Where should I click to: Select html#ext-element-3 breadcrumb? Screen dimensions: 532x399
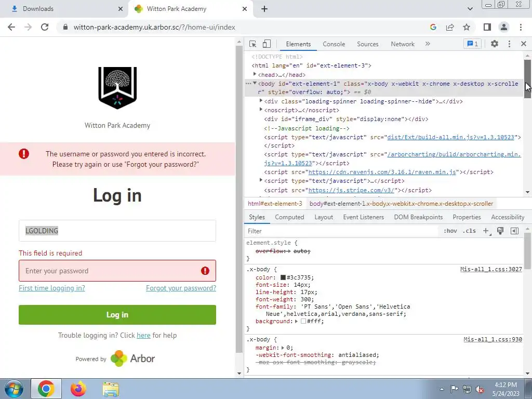pos(275,204)
